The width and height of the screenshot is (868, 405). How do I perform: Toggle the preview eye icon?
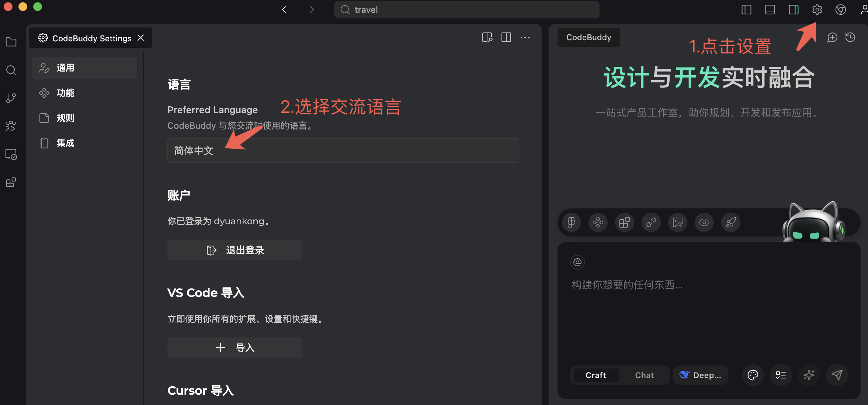704,222
